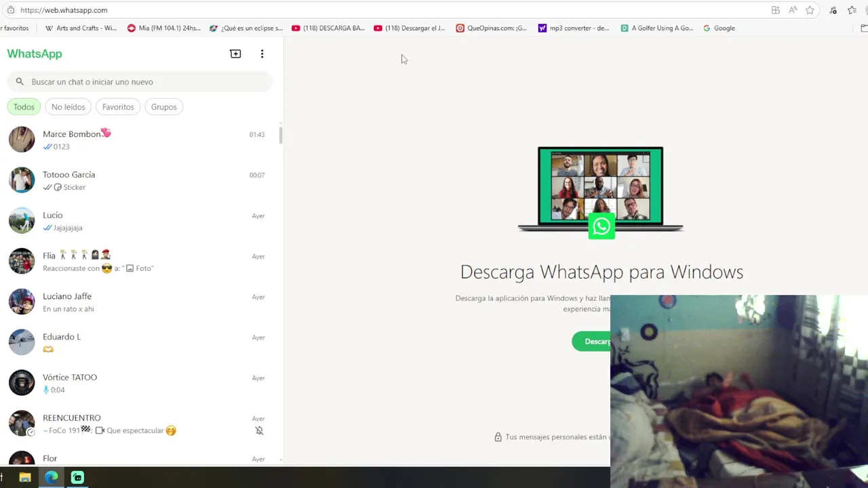This screenshot has height=488, width=868.
Task: Click the 'Jajajajaja' message preview
Action: point(68,228)
